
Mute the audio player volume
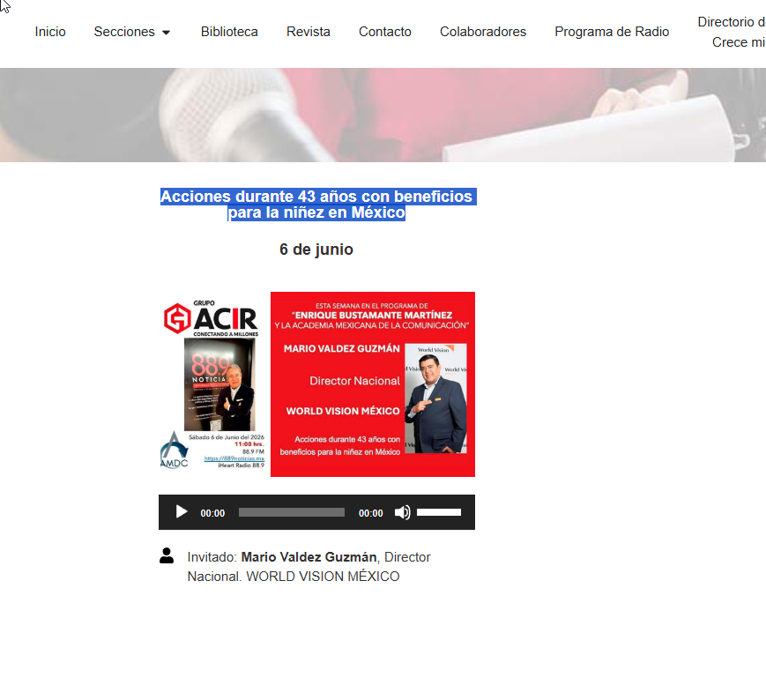(403, 512)
